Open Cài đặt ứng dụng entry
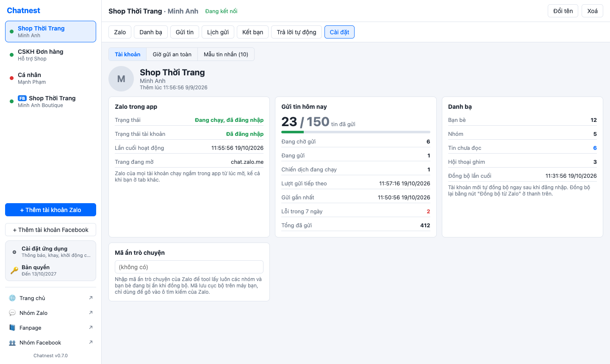Viewport: 610px width, 364px height. (50, 252)
